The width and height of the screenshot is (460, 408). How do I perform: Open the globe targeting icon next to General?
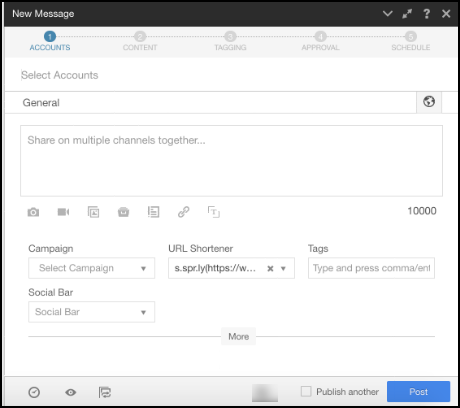coord(429,101)
